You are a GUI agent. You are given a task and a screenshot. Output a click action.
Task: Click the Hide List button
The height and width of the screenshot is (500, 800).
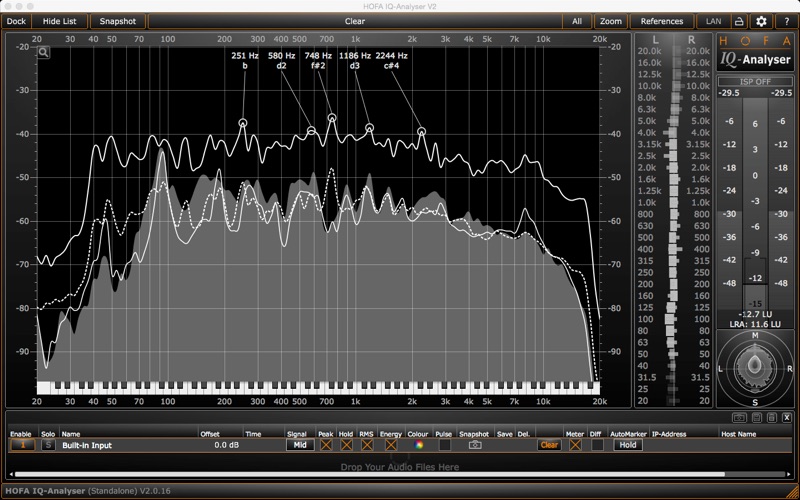pos(60,21)
